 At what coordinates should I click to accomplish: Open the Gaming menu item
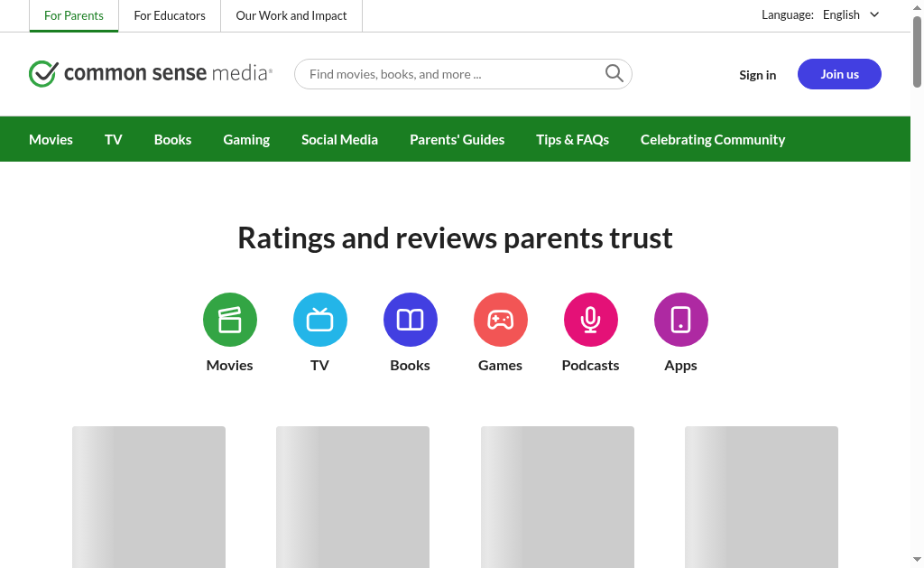[x=246, y=140]
